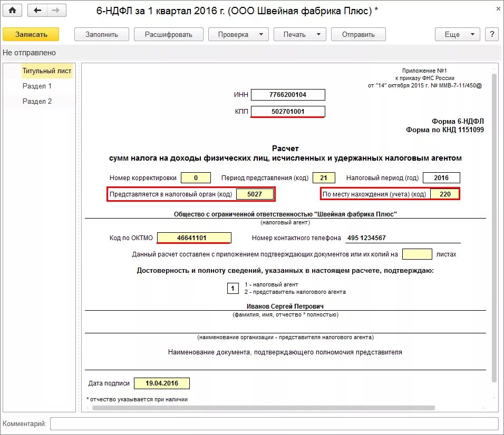Type in the Комментарий input box
The height and width of the screenshot is (435, 504).
point(274,423)
